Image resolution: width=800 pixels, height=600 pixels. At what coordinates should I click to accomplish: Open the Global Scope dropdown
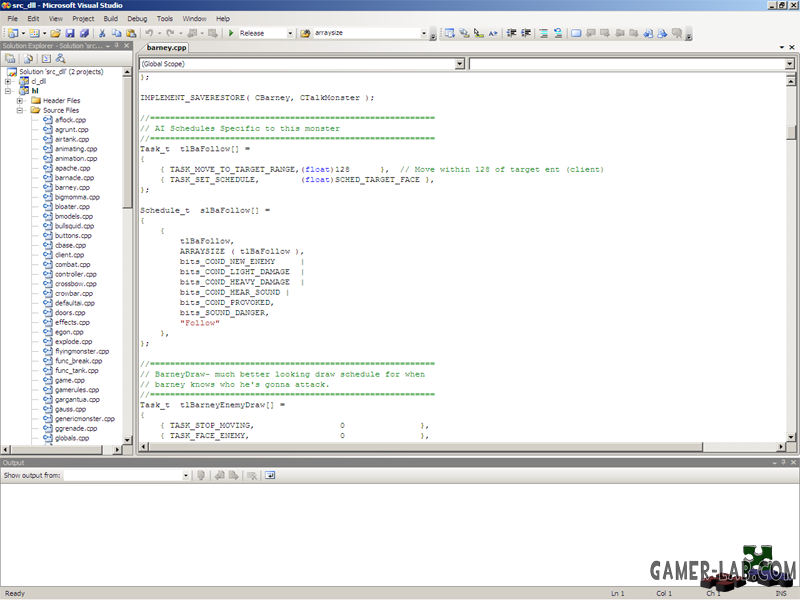coord(460,64)
